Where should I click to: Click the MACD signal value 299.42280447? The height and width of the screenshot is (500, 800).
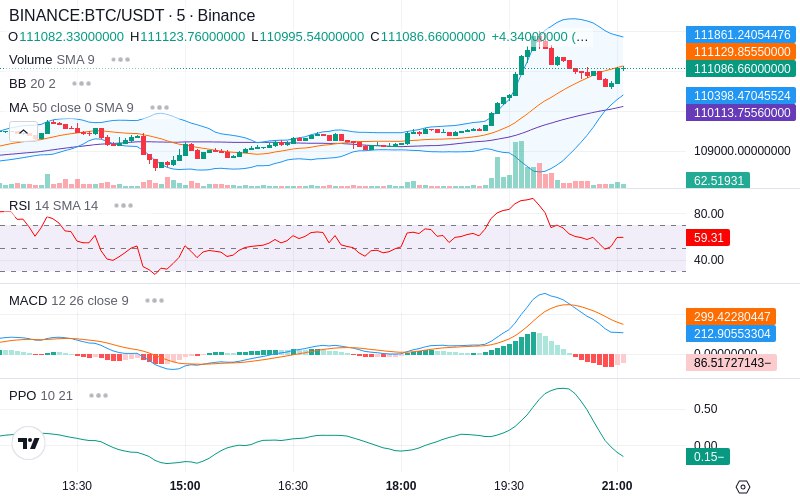[x=731, y=316]
